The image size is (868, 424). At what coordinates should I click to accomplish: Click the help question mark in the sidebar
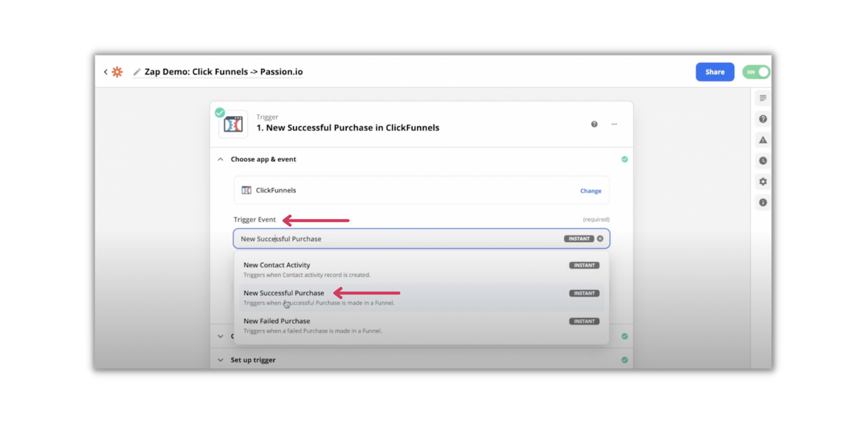pyautogui.click(x=762, y=118)
